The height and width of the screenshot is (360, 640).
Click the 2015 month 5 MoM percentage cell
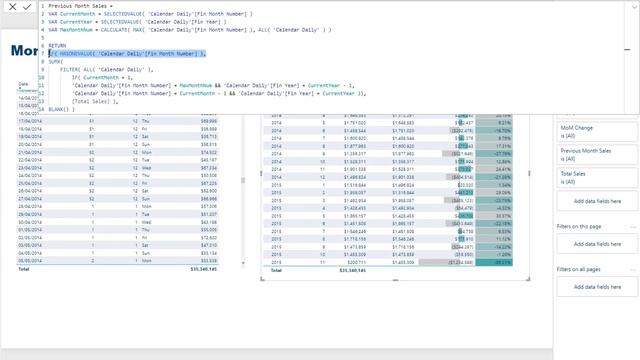tap(494, 216)
